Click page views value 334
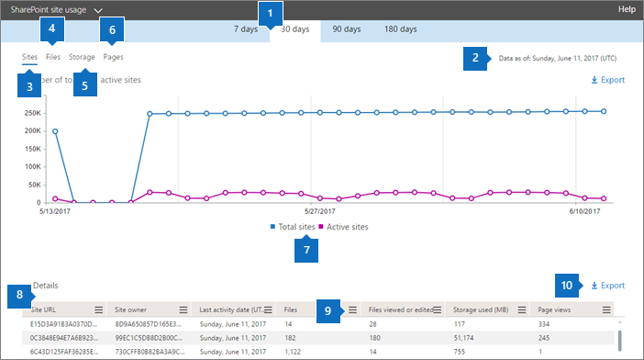 coord(544,324)
